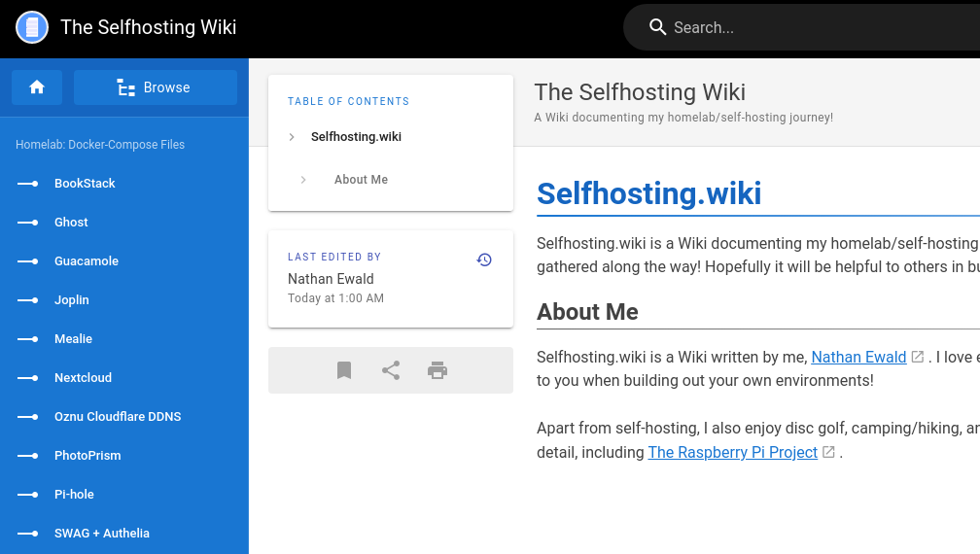Viewport: 980px width, 554px height.
Task: Click chevron beside Selfhosting.wiki contents entry
Action: click(x=292, y=137)
